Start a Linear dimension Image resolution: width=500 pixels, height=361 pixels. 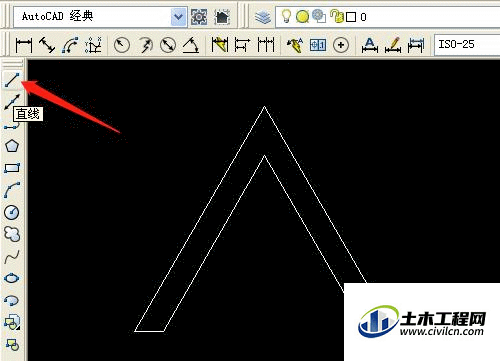click(24, 45)
